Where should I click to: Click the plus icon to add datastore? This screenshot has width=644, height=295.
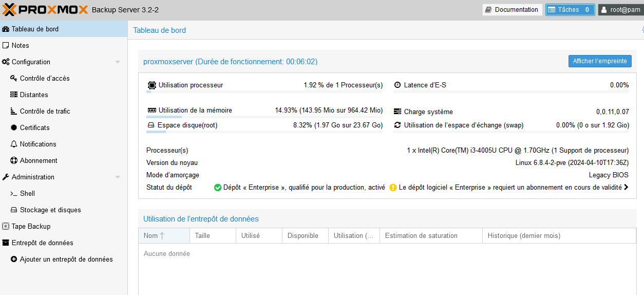(14, 259)
